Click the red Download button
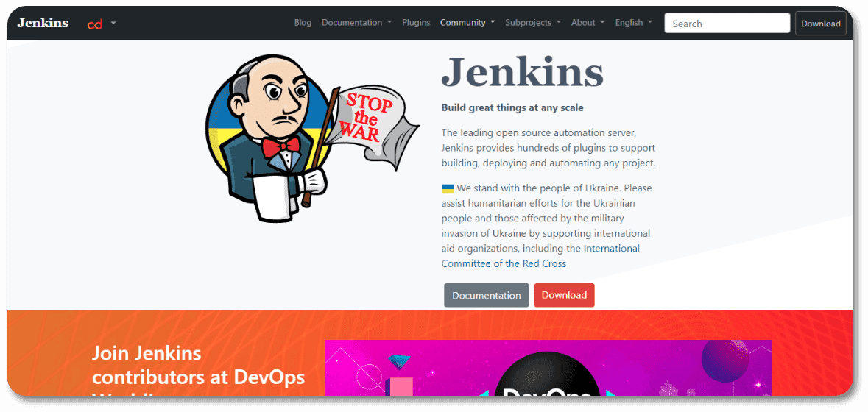 (x=564, y=295)
